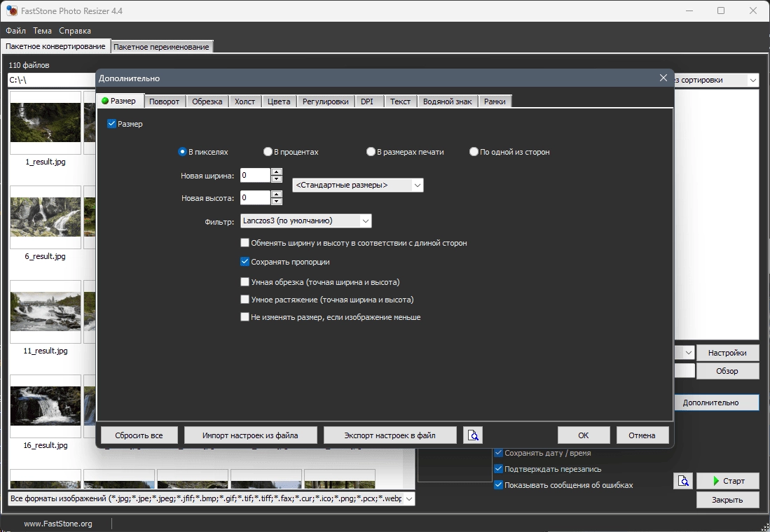Check Не изменять размер, если изображение меньше
The width and height of the screenshot is (770, 532).
click(x=245, y=317)
